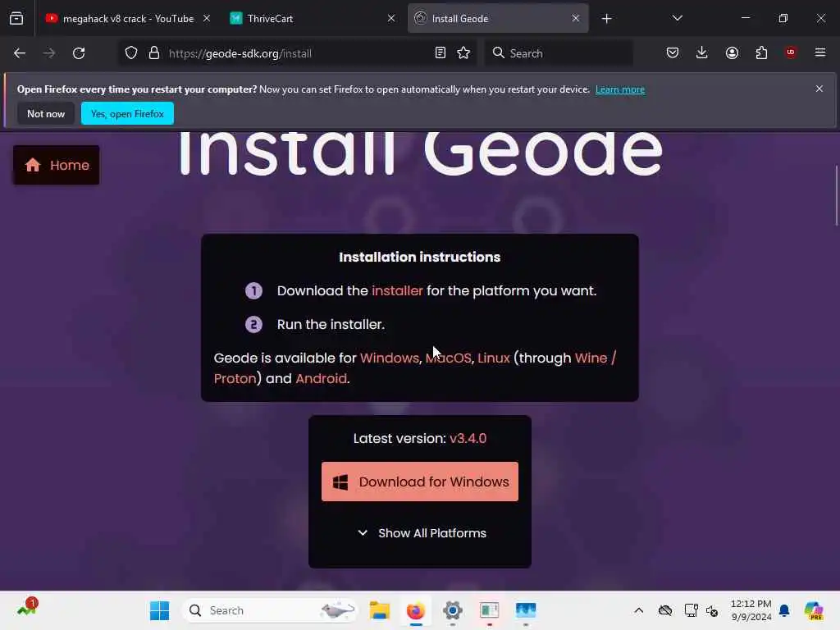840x630 pixels.
Task: Open the list all tabs dropdown
Action: pyautogui.click(x=677, y=18)
